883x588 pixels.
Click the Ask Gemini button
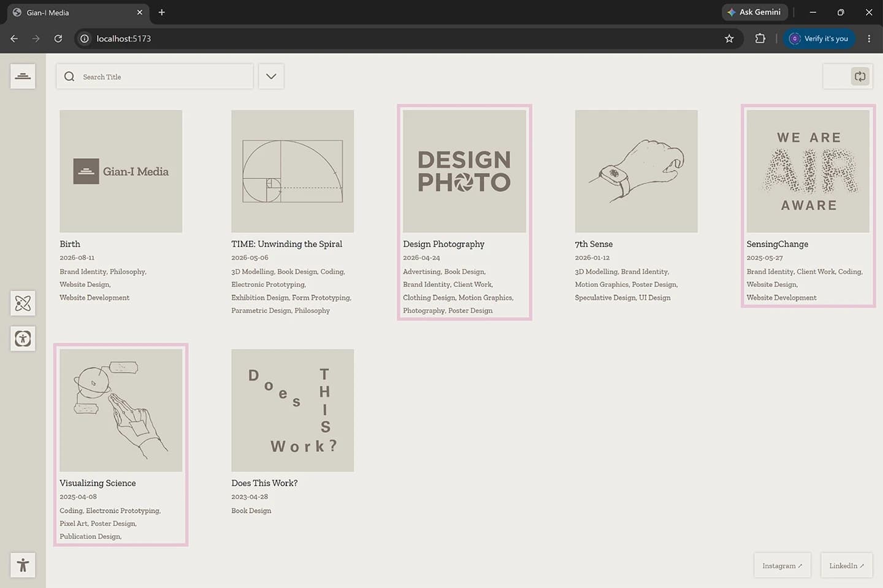(x=754, y=12)
